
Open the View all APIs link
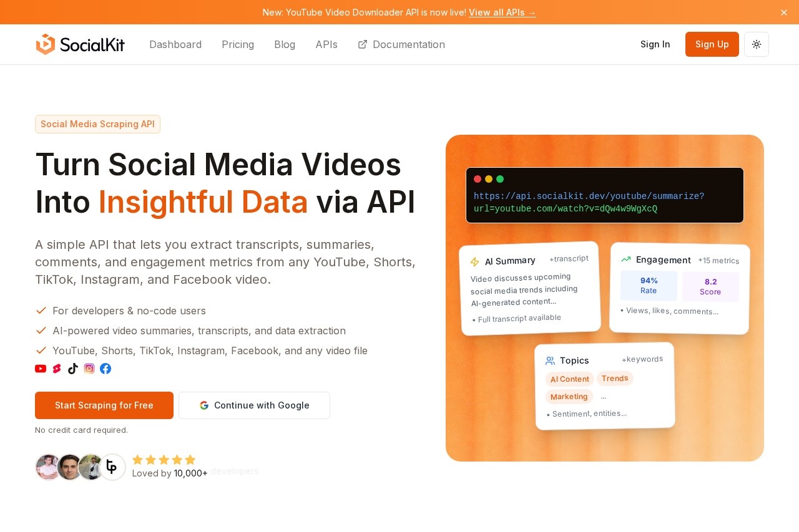click(x=502, y=12)
